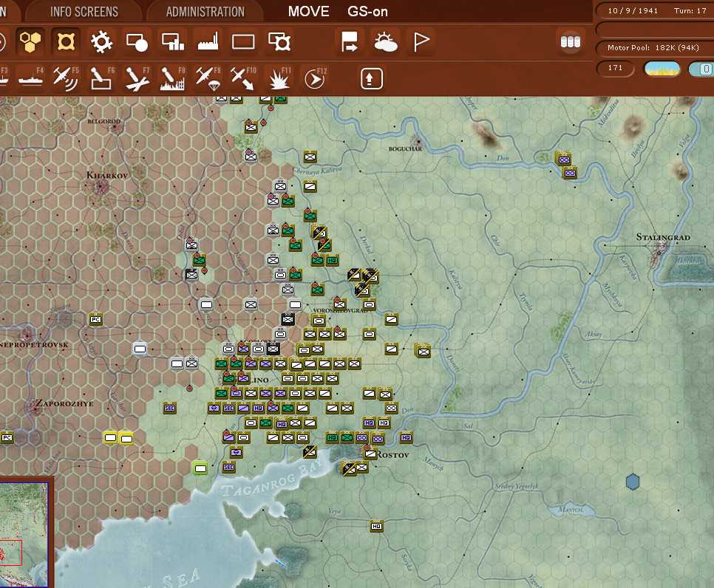Expand the toolbar with the up-arrow button
Screen dimensions: 714x588
coord(371,78)
